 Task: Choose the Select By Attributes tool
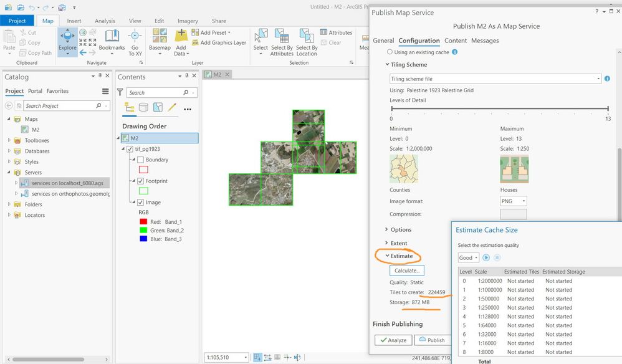click(x=282, y=36)
